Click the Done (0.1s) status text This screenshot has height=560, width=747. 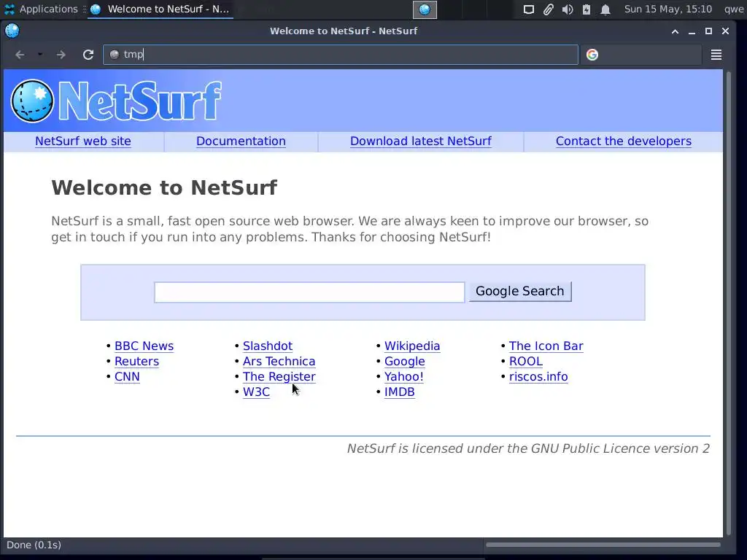click(x=34, y=545)
